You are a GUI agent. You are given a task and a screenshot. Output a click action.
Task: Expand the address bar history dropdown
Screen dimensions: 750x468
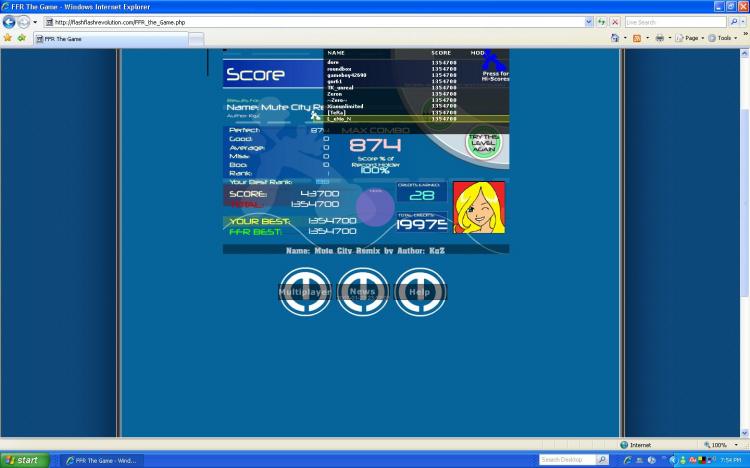(587, 22)
